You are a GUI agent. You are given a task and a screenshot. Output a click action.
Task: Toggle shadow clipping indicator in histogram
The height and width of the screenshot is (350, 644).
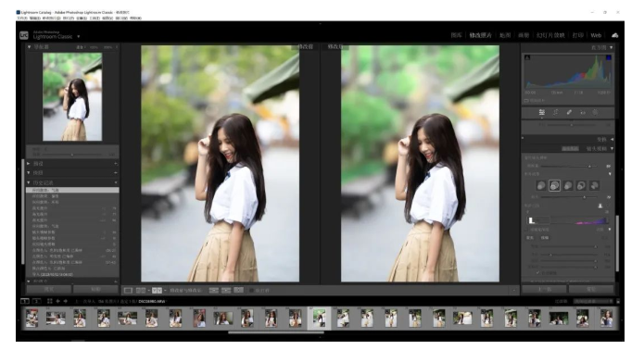(527, 57)
